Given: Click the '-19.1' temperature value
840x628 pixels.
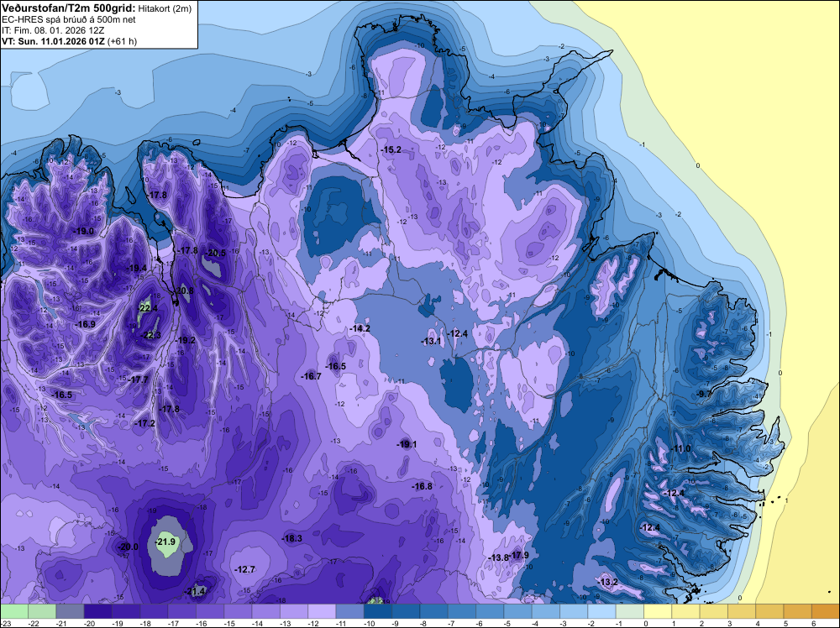Looking at the screenshot, I should [x=407, y=444].
